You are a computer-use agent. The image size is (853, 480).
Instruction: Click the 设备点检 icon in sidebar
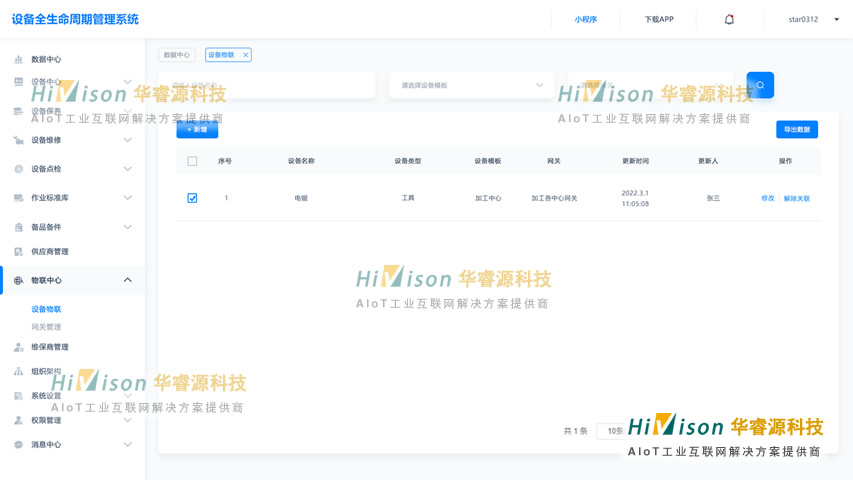[x=18, y=169]
